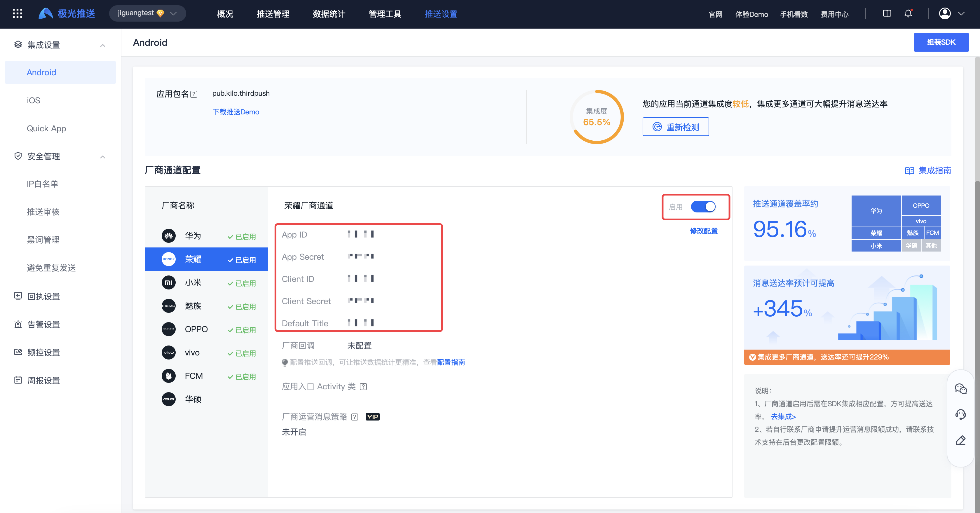This screenshot has height=513, width=980.
Task: Click the 周报设置 sidebar icon
Action: pyautogui.click(x=18, y=380)
